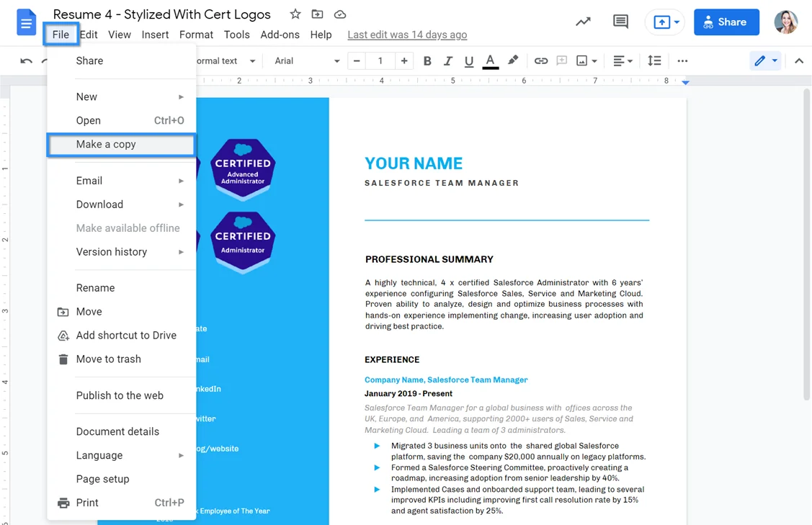Screen dimensions: 812x525
Task: Expand the Language submenu
Action: coord(121,456)
